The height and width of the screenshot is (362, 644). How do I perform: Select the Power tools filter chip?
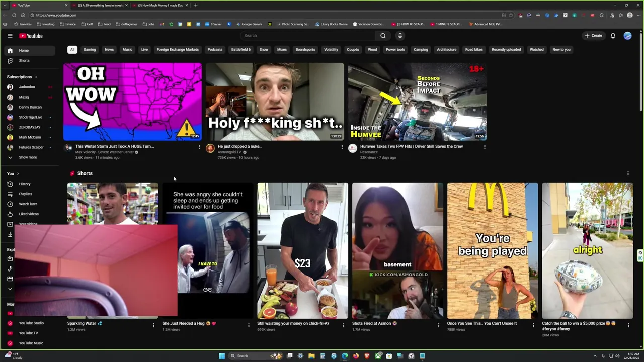395,49
